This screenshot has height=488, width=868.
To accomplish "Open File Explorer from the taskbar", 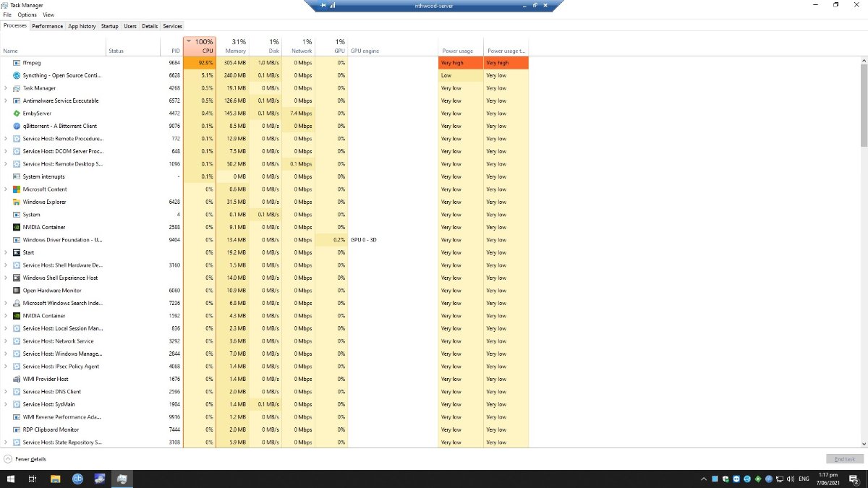I will pyautogui.click(x=55, y=479).
